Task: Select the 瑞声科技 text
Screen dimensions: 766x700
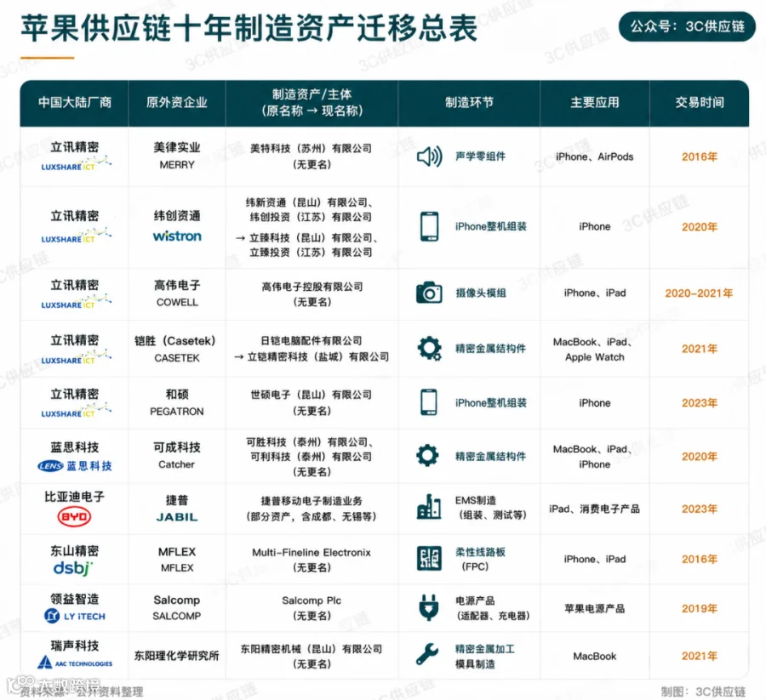Action: [75, 646]
